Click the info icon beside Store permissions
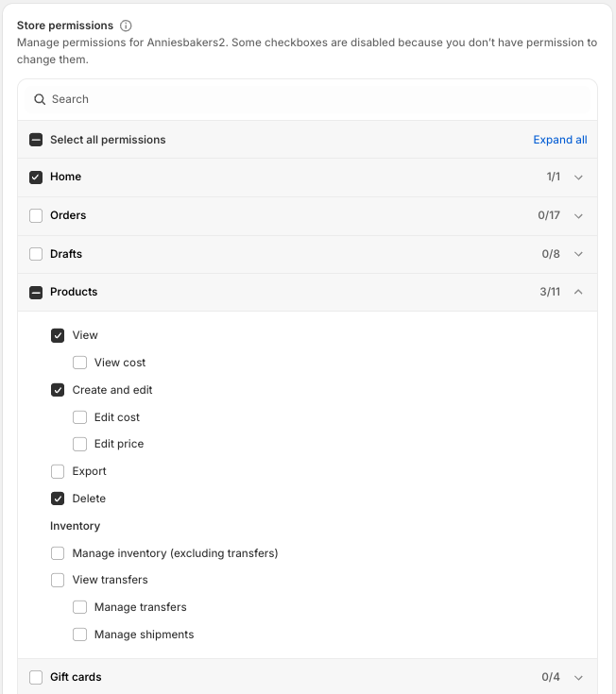This screenshot has height=694, width=616. (x=127, y=25)
